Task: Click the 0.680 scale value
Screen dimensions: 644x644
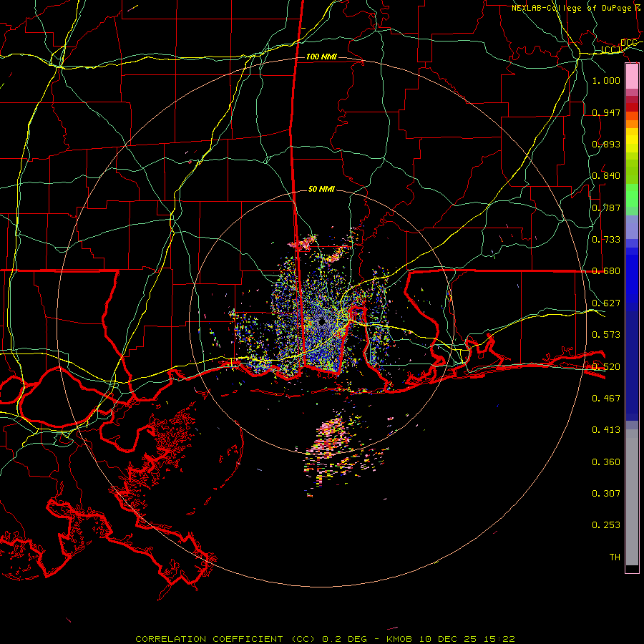Action: (x=606, y=271)
